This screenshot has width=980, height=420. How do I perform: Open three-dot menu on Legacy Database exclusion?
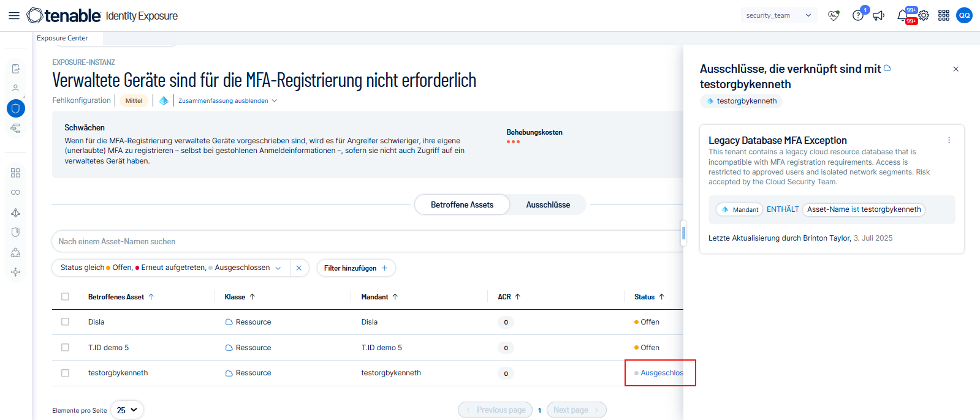[949, 140]
